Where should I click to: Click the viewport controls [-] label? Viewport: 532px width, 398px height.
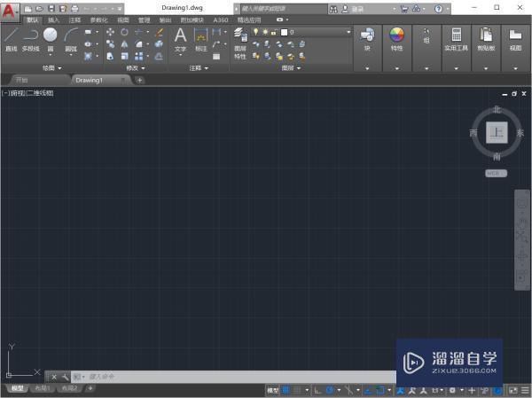(x=5, y=93)
